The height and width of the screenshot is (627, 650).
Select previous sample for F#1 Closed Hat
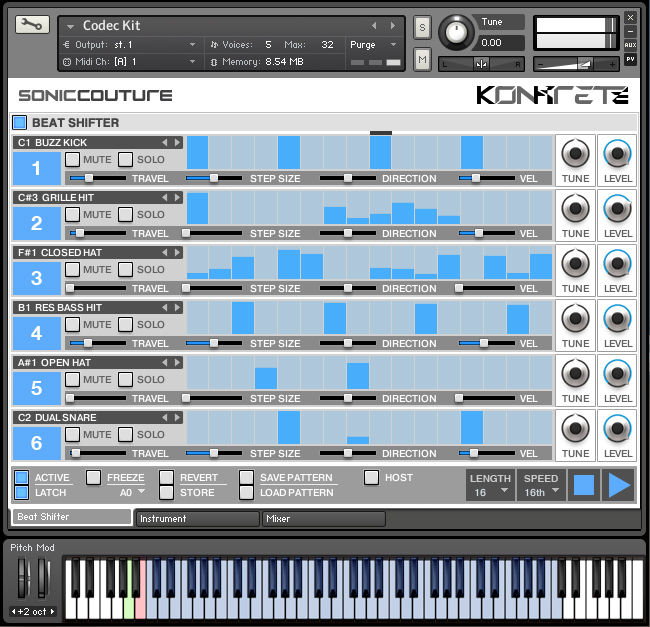click(165, 252)
